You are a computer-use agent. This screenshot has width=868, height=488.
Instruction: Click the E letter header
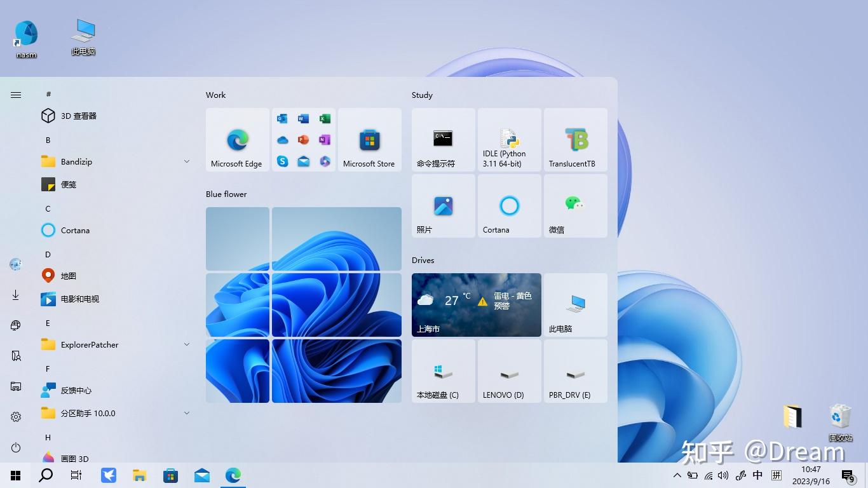click(48, 323)
